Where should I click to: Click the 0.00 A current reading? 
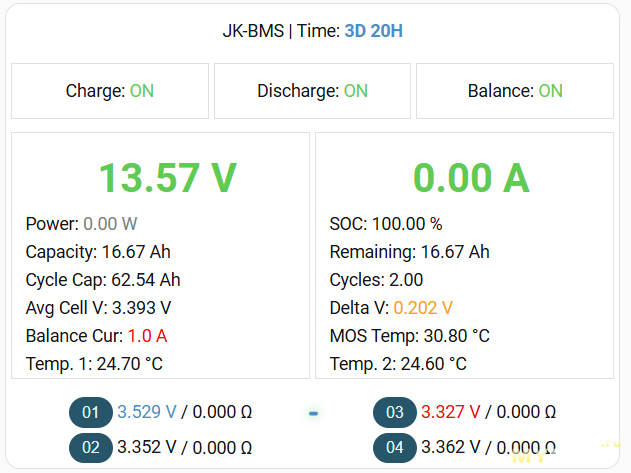(471, 178)
